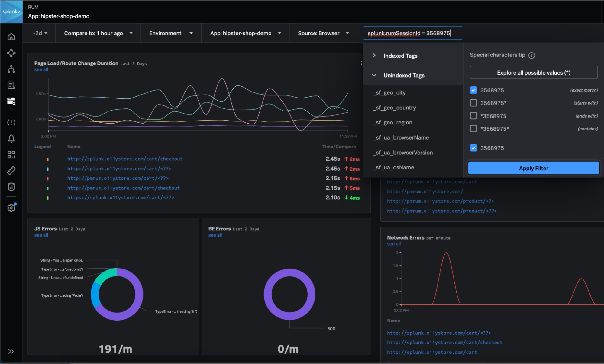Enable the 3568975 starts-with checkbox
Viewport: 604px width, 364px height.
(473, 103)
